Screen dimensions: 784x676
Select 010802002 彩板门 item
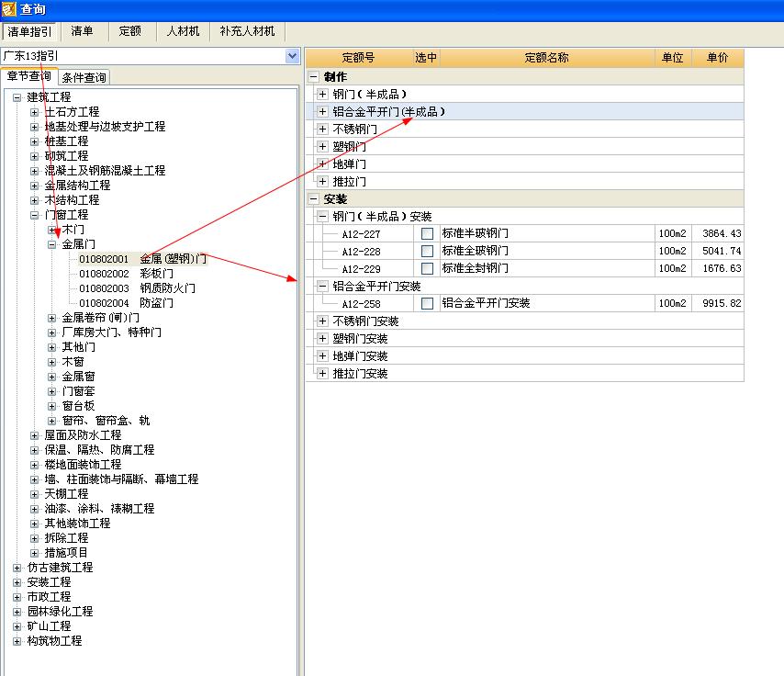(x=126, y=274)
